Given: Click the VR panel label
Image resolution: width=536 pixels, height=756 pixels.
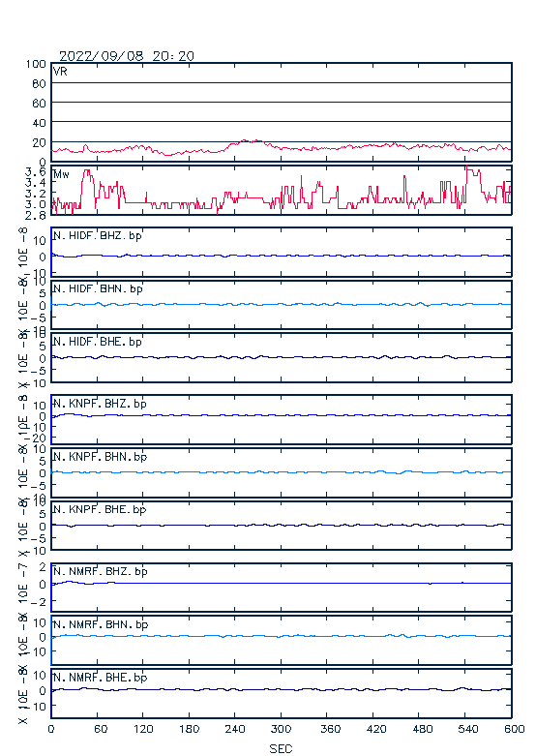Looking at the screenshot, I should coord(60,72).
